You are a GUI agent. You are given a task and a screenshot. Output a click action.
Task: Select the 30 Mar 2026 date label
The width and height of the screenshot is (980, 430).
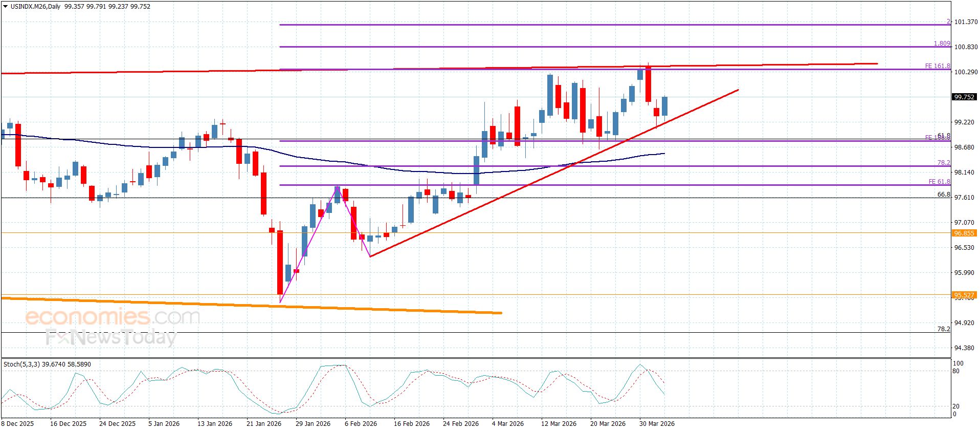pos(657,423)
